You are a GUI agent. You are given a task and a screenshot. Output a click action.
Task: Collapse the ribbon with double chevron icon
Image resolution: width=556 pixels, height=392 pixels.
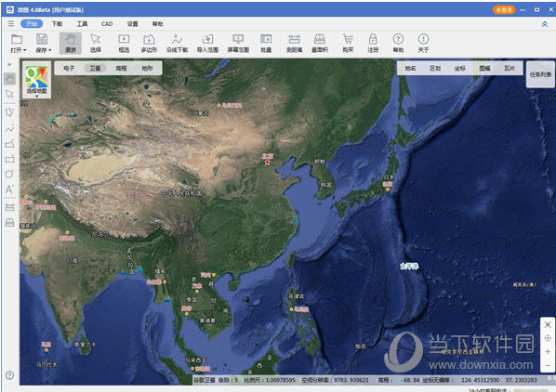coord(545,24)
